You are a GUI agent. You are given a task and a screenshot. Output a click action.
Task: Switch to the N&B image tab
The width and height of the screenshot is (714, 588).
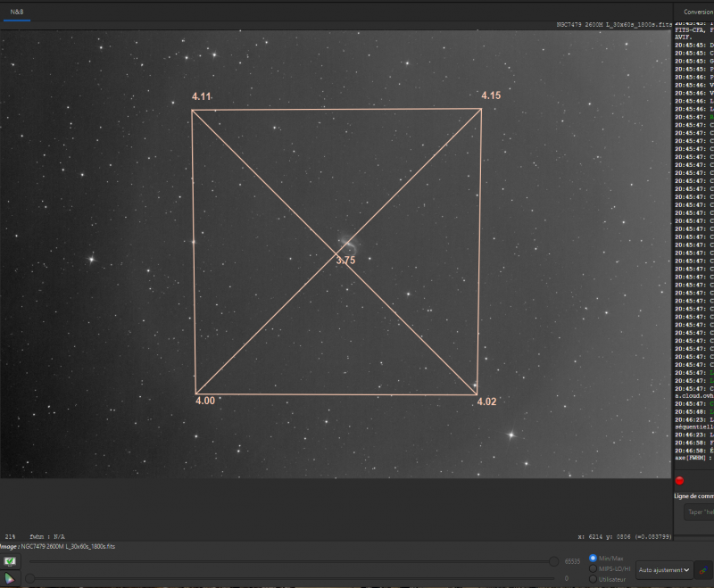pyautogui.click(x=17, y=12)
